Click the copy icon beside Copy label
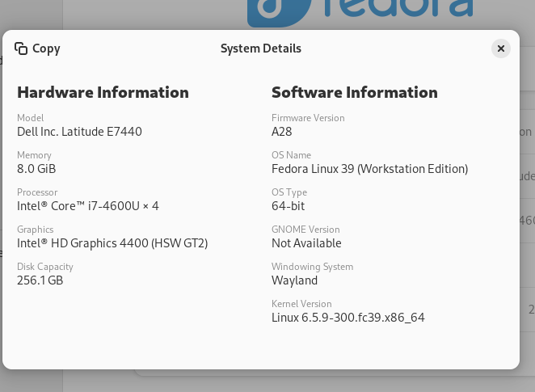 click(21, 48)
